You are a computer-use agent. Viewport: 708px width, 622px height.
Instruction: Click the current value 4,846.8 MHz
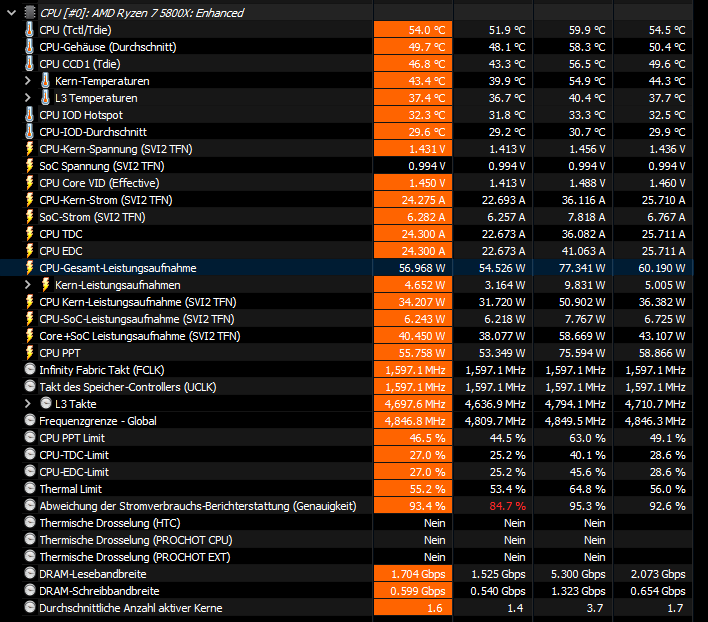415,421
